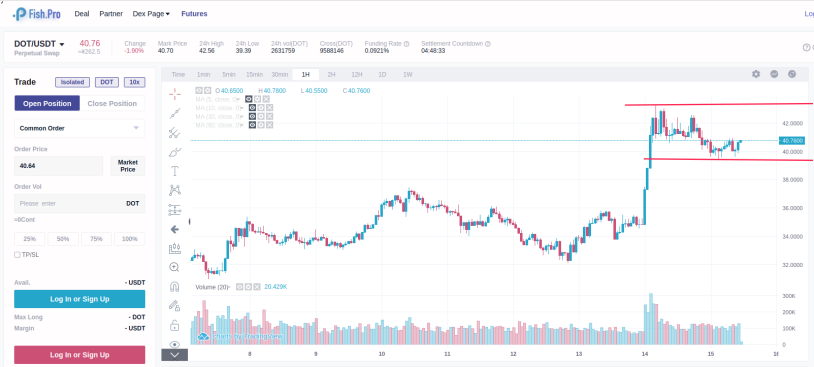The width and height of the screenshot is (814, 367).
Task: Set order volume to 100%
Action: pos(130,239)
